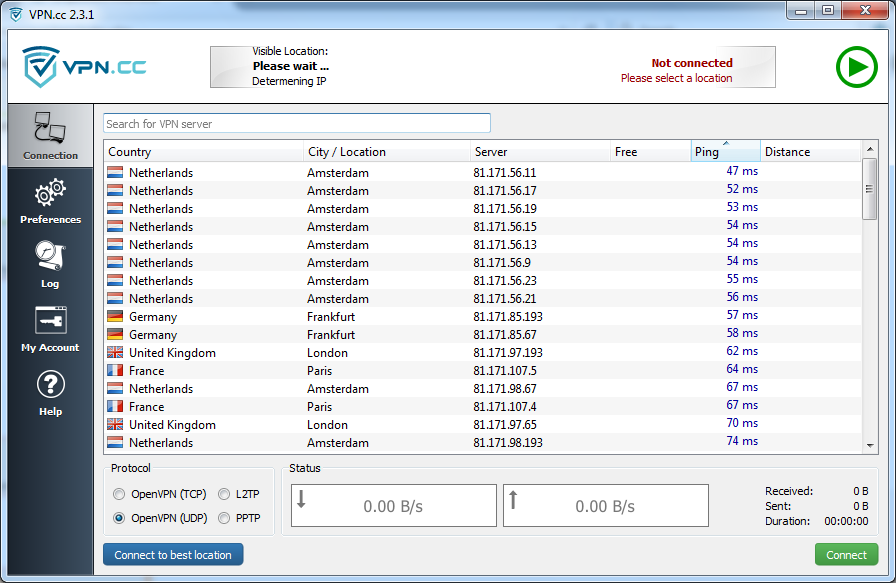Click the green connect play icon
This screenshot has width=896, height=583.
pos(857,67)
